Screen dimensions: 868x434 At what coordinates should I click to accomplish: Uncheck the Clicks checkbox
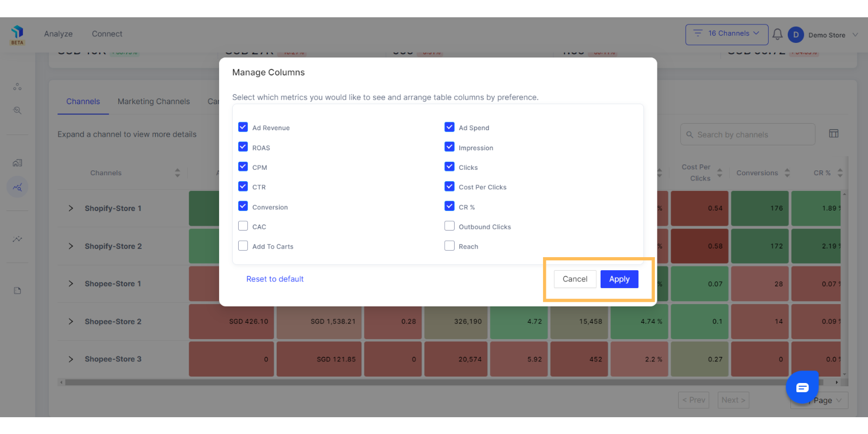[x=450, y=167]
